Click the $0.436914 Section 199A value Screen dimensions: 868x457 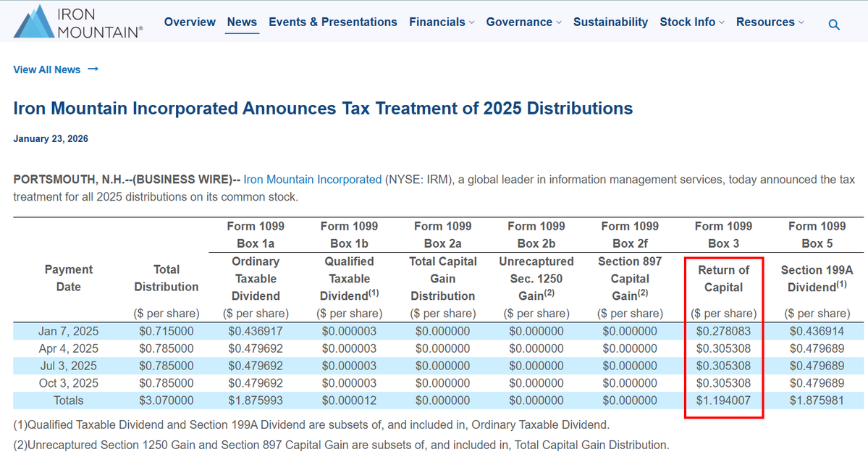click(817, 331)
